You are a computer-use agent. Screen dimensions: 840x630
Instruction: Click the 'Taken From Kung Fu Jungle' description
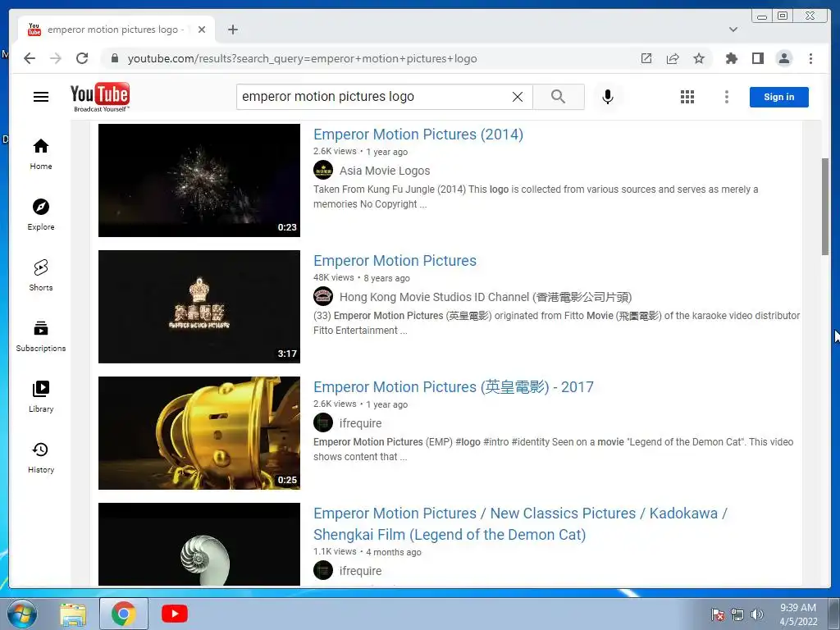536,197
